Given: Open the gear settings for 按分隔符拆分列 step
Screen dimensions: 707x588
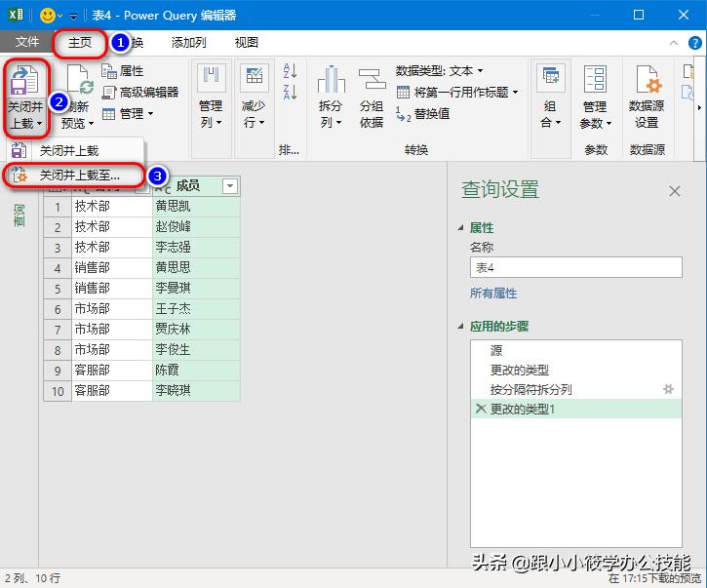Looking at the screenshot, I should pyautogui.click(x=668, y=389).
